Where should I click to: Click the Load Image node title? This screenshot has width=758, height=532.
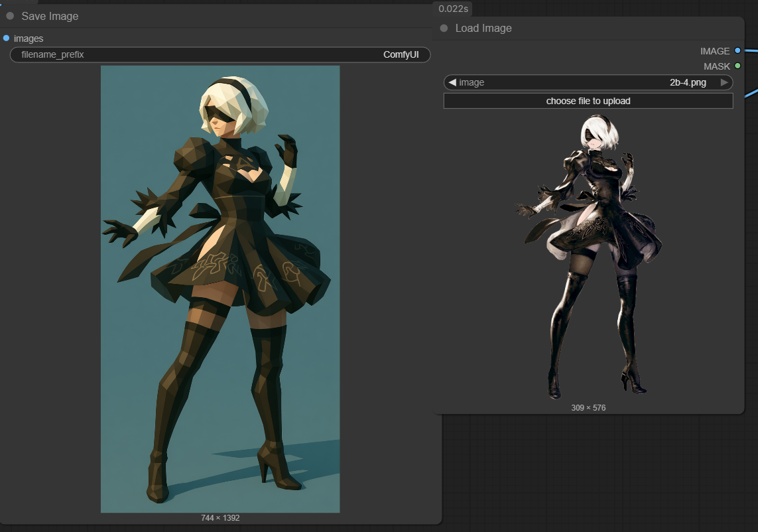click(483, 29)
